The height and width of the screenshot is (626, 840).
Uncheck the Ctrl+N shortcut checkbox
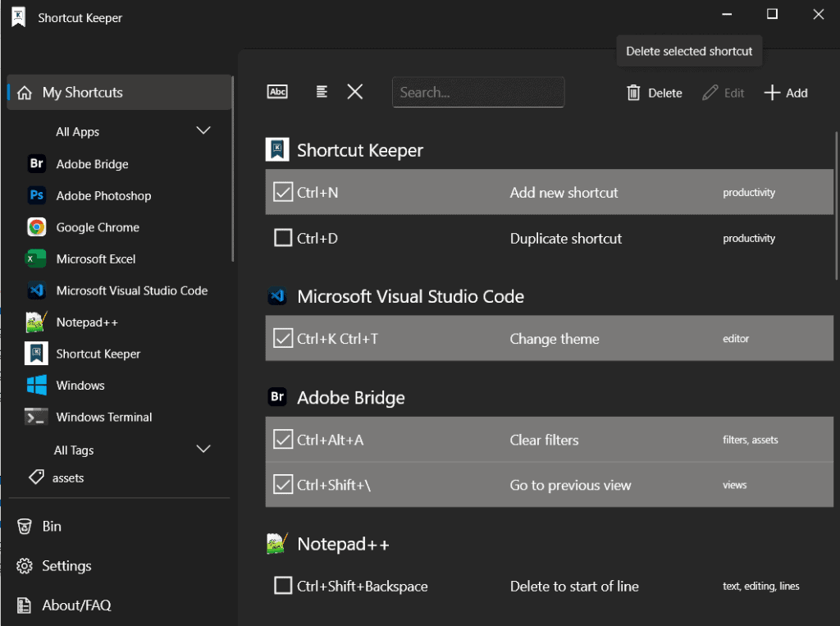283,192
